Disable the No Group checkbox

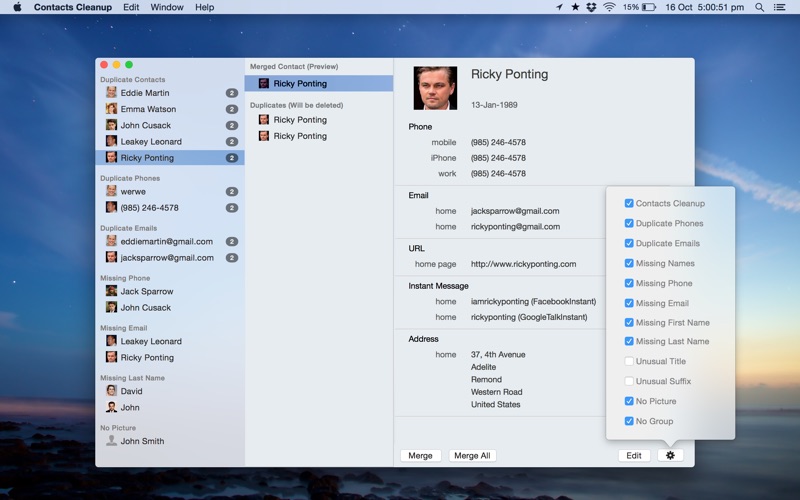(x=629, y=421)
